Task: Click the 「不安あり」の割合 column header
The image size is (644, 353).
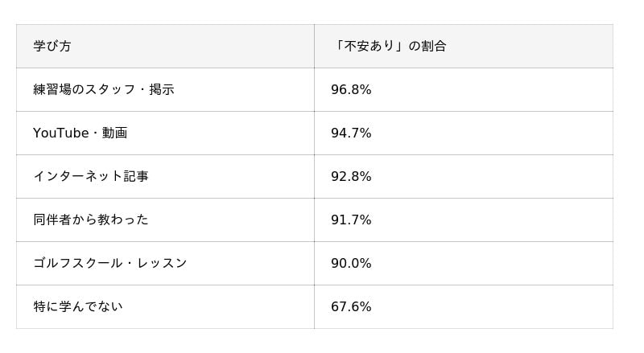Action: 388,47
